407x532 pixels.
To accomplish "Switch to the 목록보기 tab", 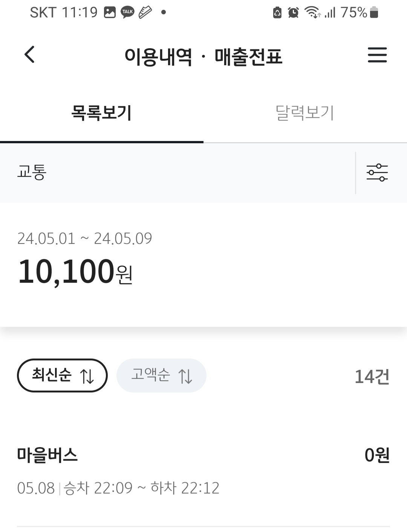I will tap(101, 113).
